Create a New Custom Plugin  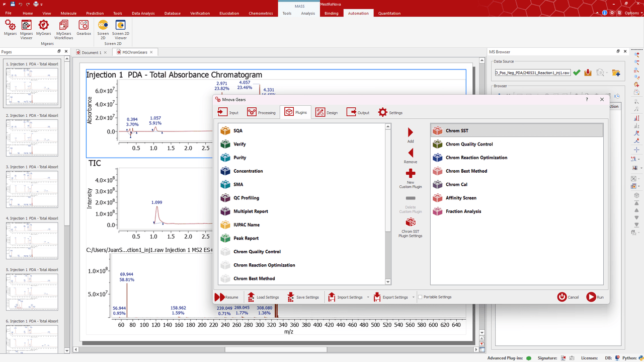point(411,179)
